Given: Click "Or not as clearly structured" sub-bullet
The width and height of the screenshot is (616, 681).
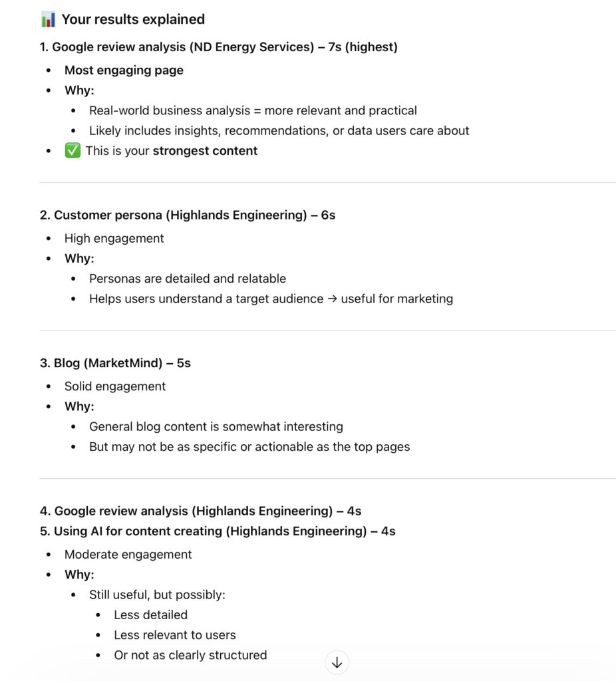Looking at the screenshot, I should [190, 655].
